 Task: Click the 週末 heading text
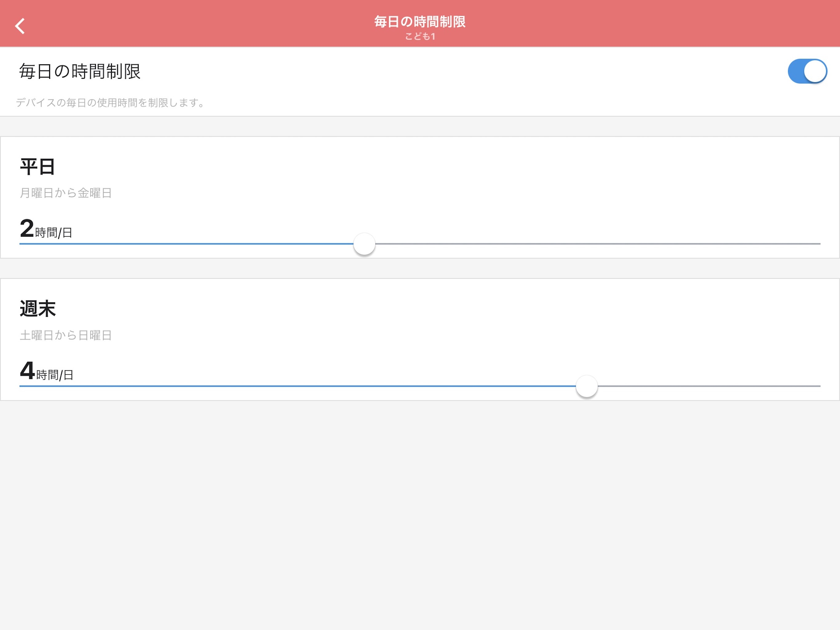pyautogui.click(x=38, y=309)
